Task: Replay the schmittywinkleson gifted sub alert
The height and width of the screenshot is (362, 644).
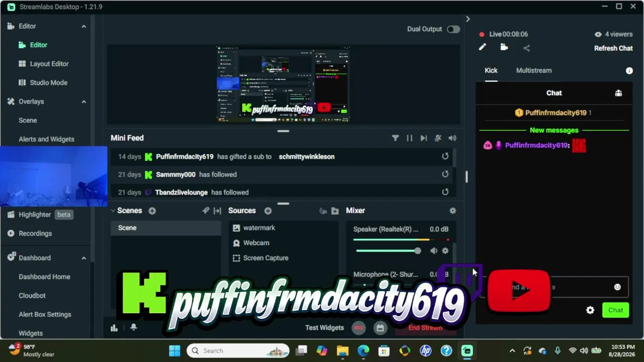Action: click(x=445, y=156)
